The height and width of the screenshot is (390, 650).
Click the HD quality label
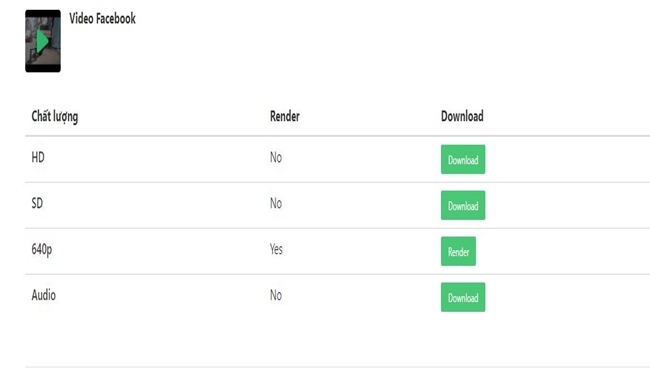tap(38, 157)
